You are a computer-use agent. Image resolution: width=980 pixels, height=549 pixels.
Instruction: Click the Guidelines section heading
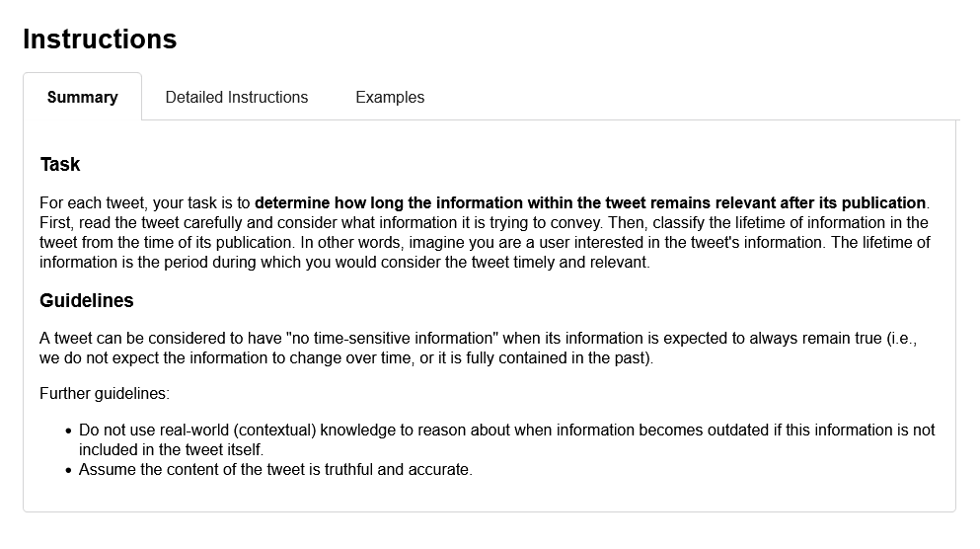87,300
